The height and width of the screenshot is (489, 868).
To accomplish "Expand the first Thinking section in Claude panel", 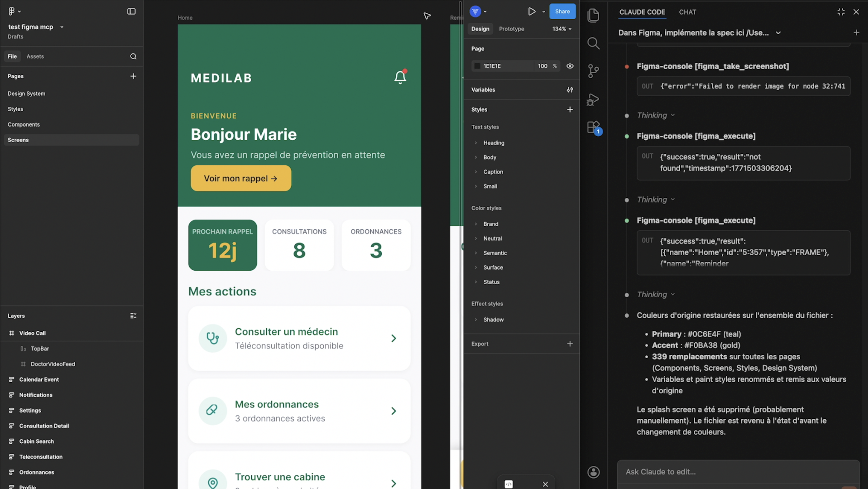I will pos(655,115).
